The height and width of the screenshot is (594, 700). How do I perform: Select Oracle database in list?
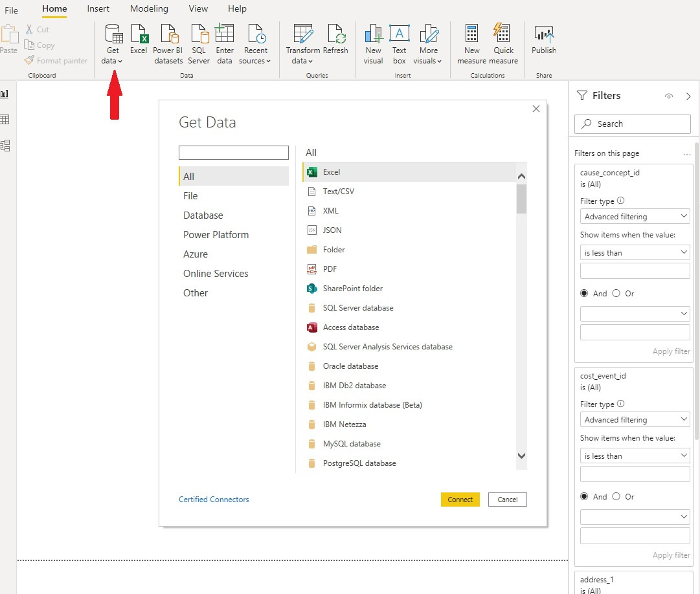(409, 366)
